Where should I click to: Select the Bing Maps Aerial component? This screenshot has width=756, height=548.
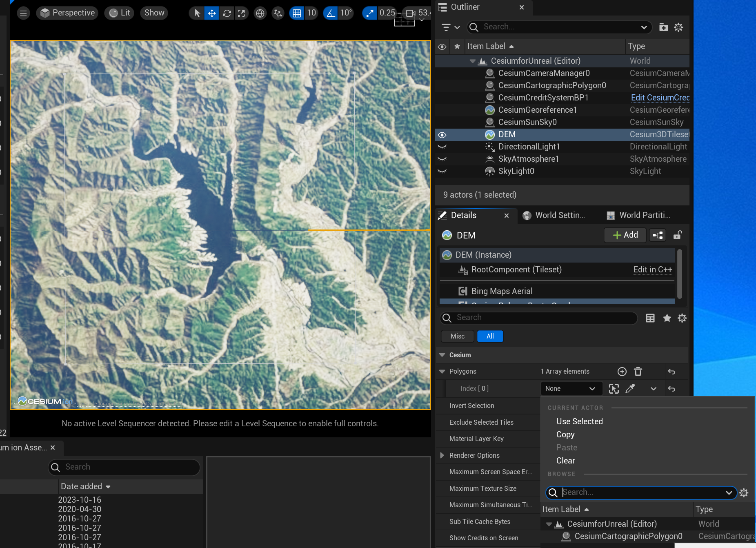502,291
